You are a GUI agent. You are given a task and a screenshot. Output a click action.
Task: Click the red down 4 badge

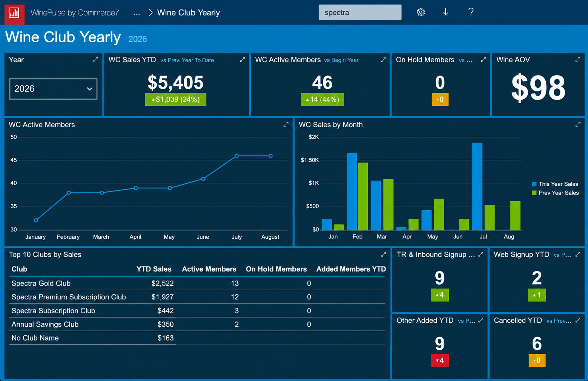[x=440, y=361]
